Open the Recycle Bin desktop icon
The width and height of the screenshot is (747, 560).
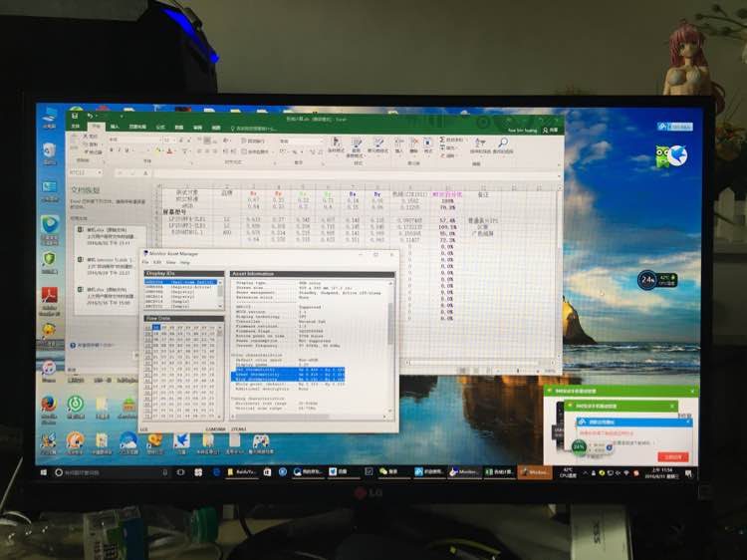point(50,153)
